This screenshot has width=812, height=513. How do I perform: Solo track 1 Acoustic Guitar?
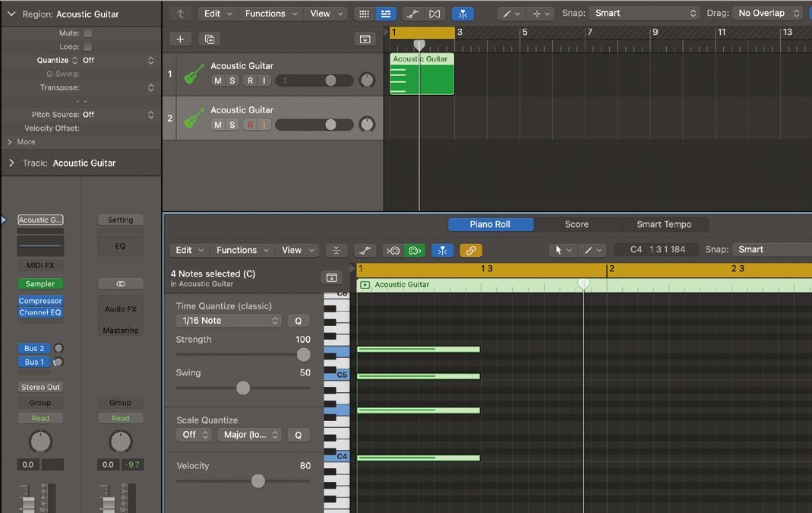tap(232, 81)
